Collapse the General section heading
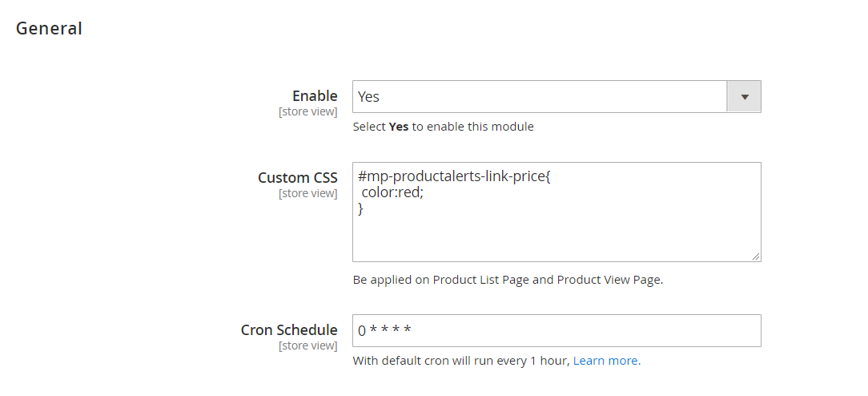 coord(50,29)
